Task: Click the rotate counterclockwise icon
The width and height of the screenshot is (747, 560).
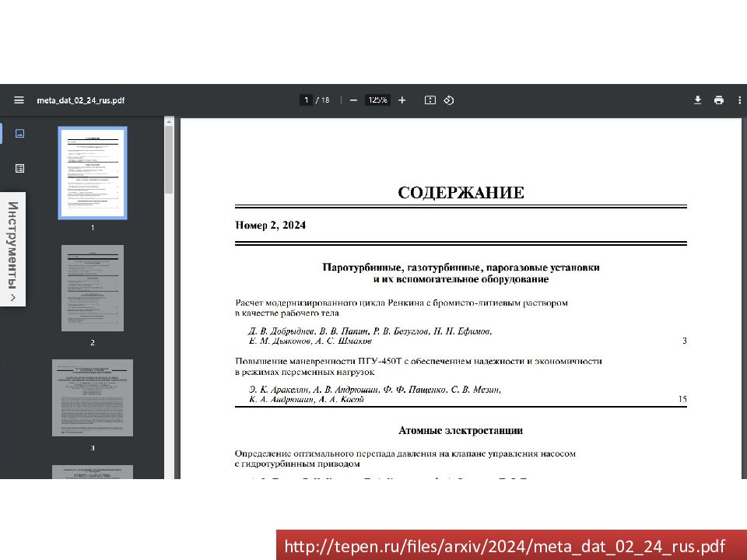Action: click(449, 100)
